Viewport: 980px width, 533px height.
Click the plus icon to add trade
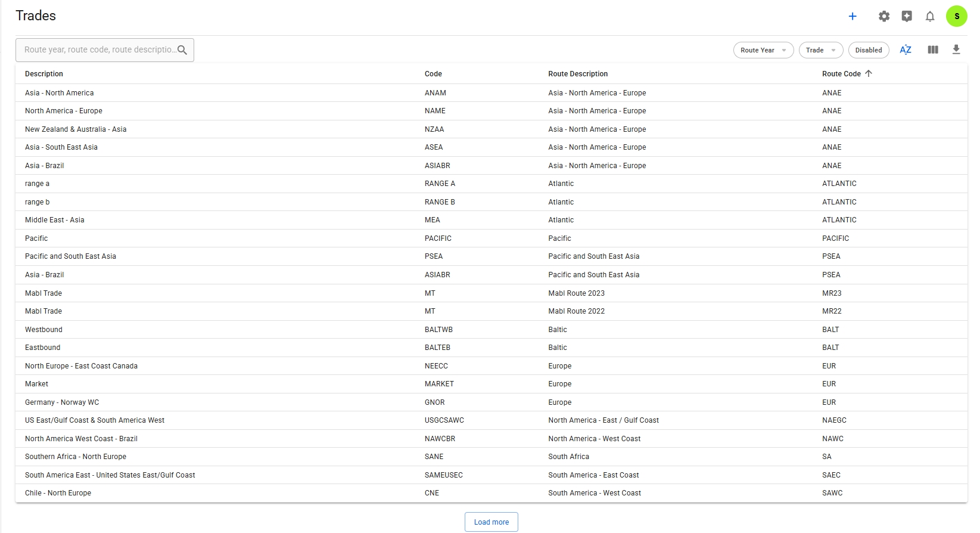[x=853, y=17]
